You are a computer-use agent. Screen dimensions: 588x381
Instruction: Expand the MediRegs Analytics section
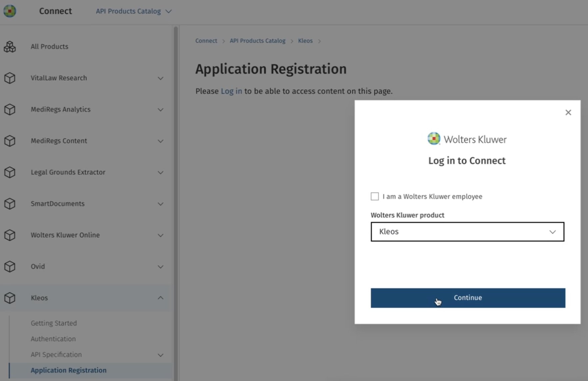click(160, 110)
